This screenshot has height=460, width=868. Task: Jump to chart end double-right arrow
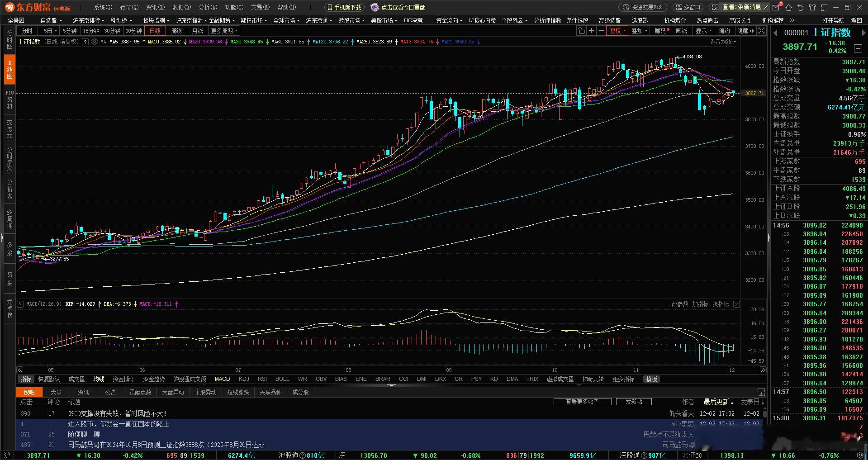click(x=763, y=370)
